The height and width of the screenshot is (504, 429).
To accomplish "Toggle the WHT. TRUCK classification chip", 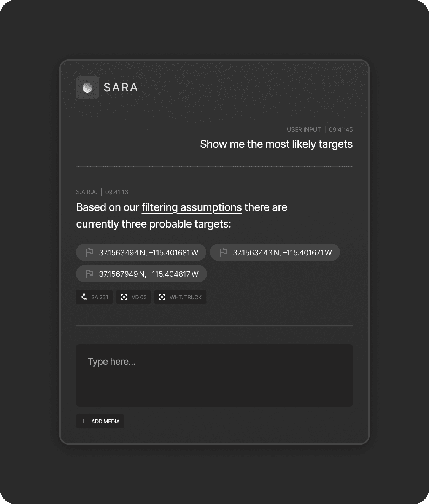I will coord(180,297).
